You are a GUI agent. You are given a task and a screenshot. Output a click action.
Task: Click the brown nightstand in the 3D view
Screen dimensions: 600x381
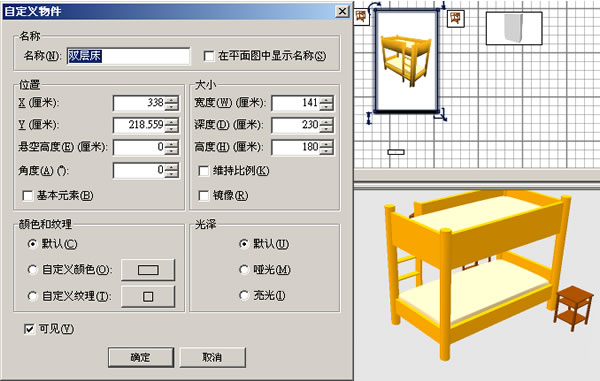573,308
